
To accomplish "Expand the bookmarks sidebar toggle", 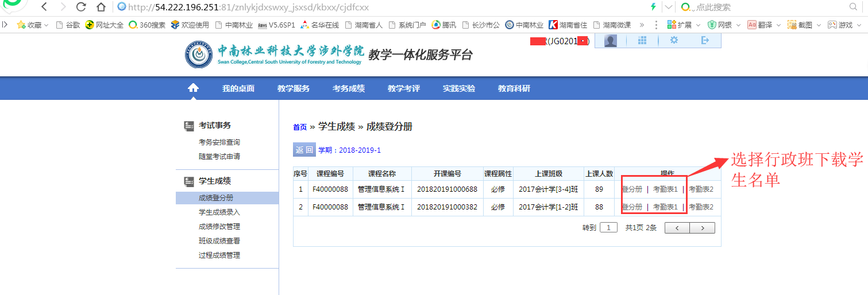I will coord(5,25).
